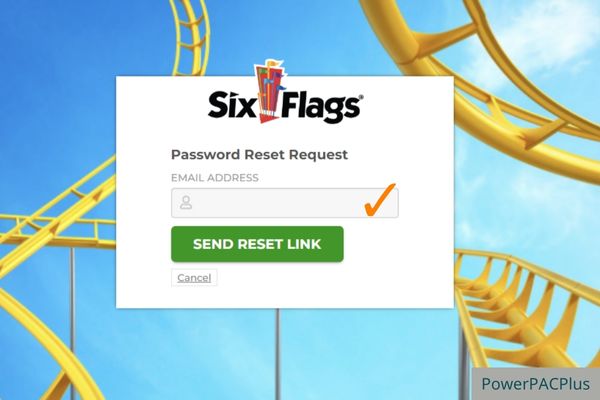Select the Password Reset Request heading
Screen dimensions: 600x400
pyautogui.click(x=259, y=155)
